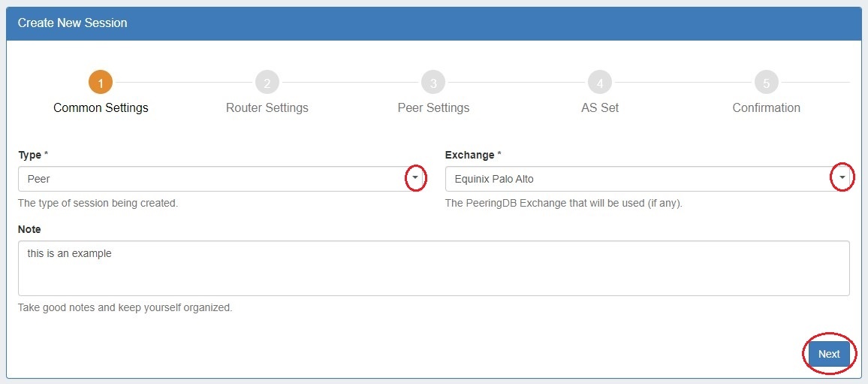Switch to the Router Settings step label

point(267,108)
